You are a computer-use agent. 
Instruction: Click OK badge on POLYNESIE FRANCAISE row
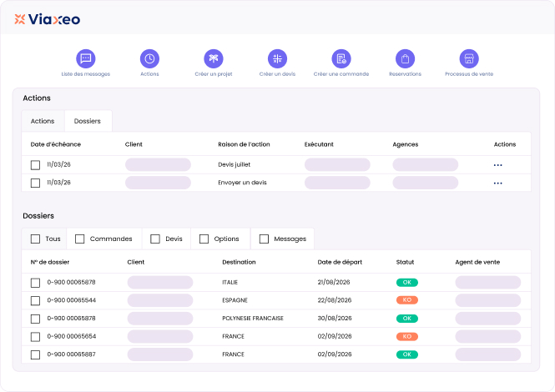pyautogui.click(x=407, y=319)
